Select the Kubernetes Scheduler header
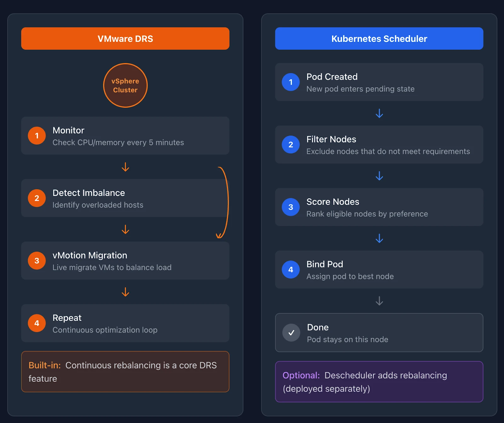The width and height of the screenshot is (504, 423). click(379, 38)
